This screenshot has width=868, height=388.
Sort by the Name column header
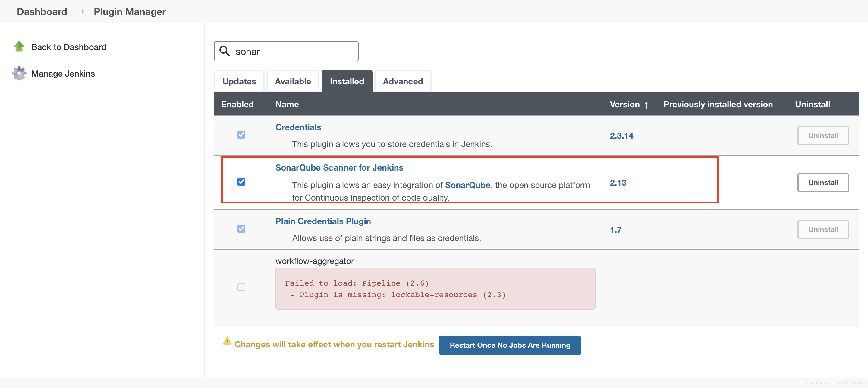click(x=287, y=105)
